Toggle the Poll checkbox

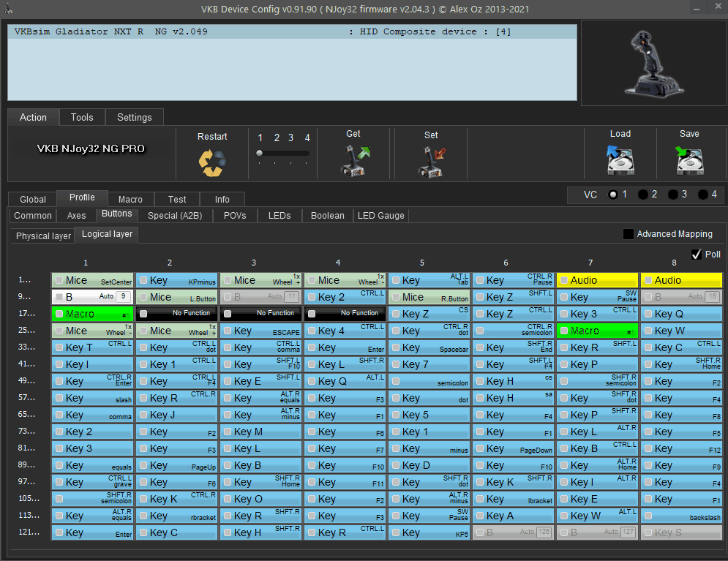[x=696, y=254]
